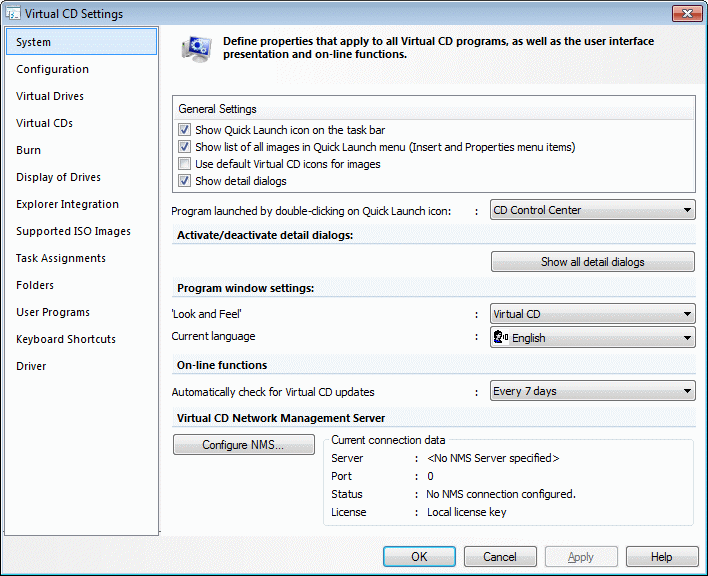Image resolution: width=708 pixels, height=576 pixels.
Task: Click the Virtual CD Settings title bar icon
Action: click(x=12, y=14)
